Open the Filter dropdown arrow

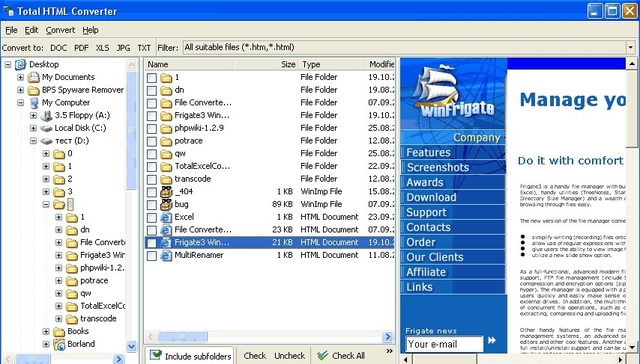(x=631, y=47)
